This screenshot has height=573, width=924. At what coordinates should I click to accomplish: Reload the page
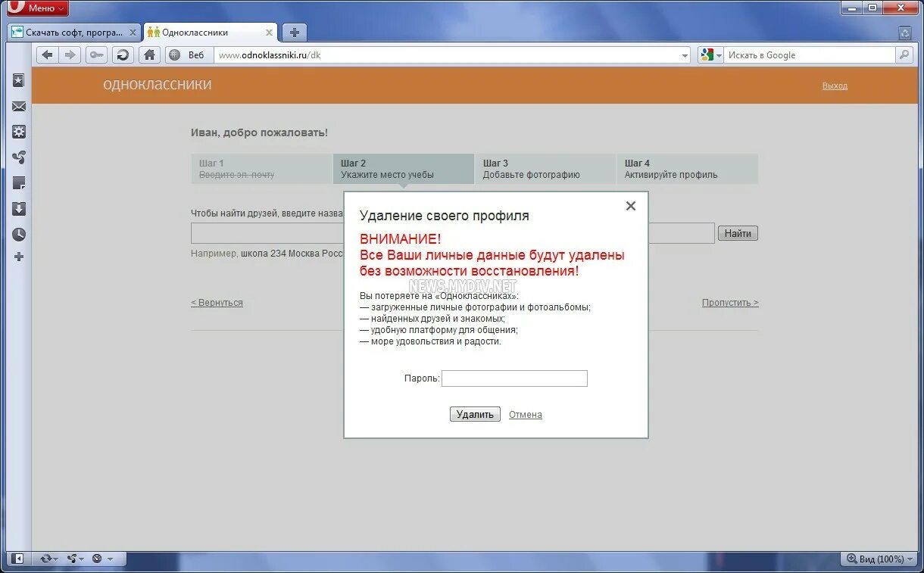coord(123,54)
